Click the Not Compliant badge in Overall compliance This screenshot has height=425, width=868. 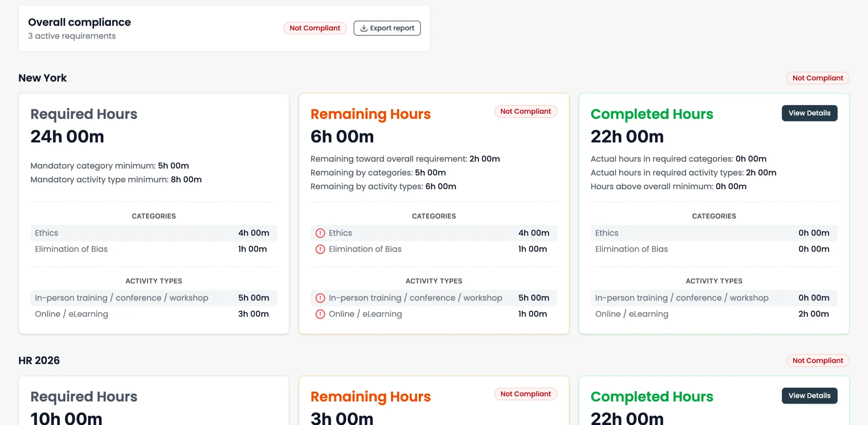click(315, 28)
